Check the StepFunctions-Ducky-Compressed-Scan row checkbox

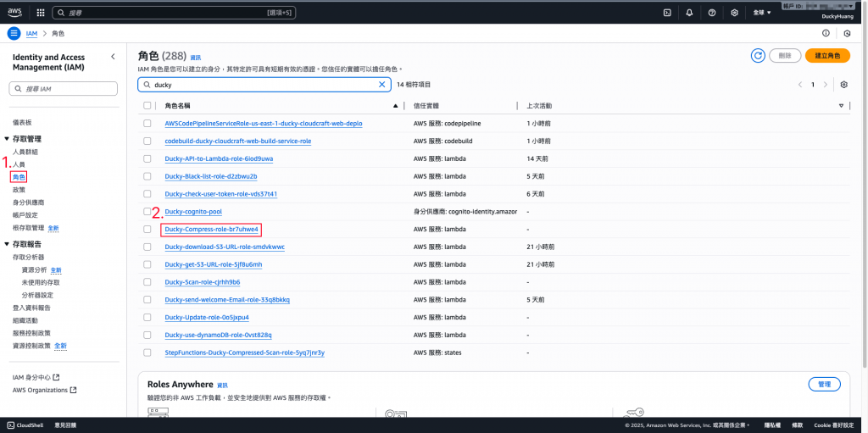pyautogui.click(x=147, y=353)
